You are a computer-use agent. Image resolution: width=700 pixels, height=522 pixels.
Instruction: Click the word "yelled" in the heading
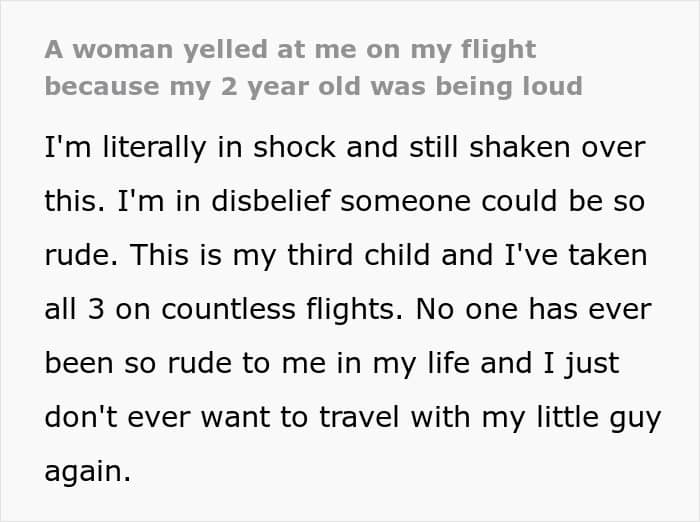(225, 50)
